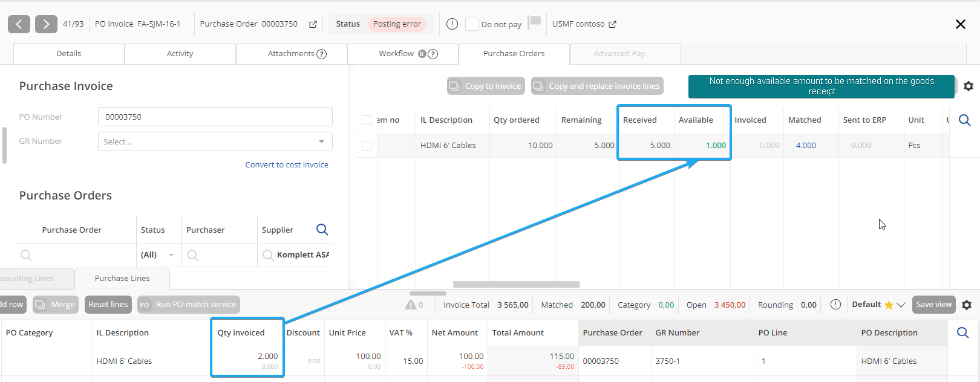
Task: Open purchase order grid settings gear
Action: click(968, 86)
